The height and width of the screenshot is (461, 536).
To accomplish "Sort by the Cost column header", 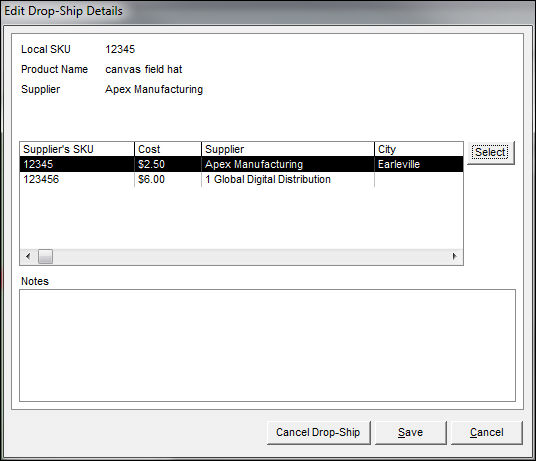I will (168, 149).
